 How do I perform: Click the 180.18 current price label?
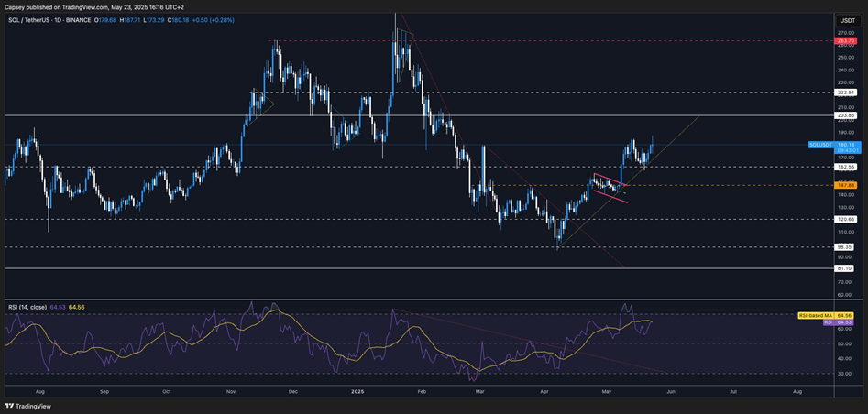[847, 145]
